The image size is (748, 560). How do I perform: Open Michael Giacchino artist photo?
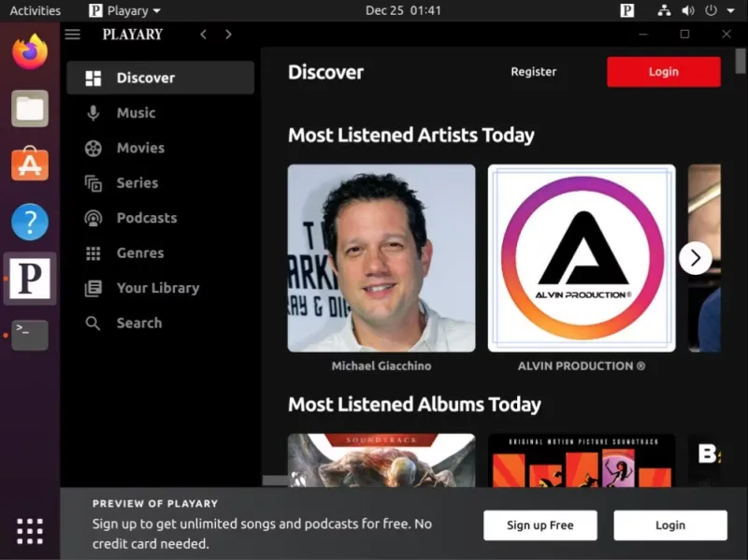tap(381, 258)
